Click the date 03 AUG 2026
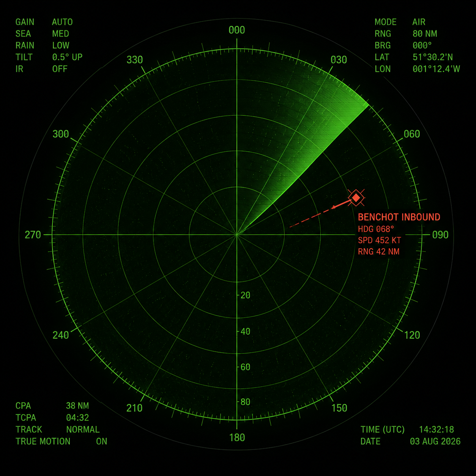Image resolution: width=476 pixels, height=476 pixels. (x=435, y=441)
